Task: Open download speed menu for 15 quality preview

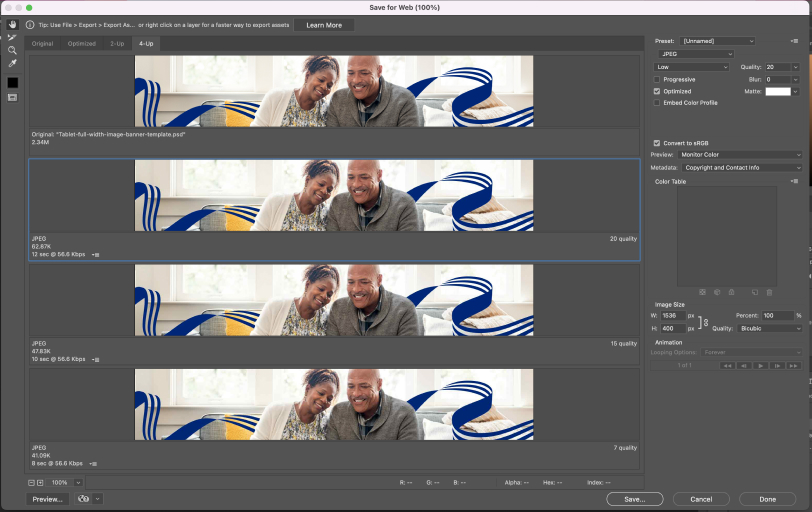Action: click(x=96, y=359)
